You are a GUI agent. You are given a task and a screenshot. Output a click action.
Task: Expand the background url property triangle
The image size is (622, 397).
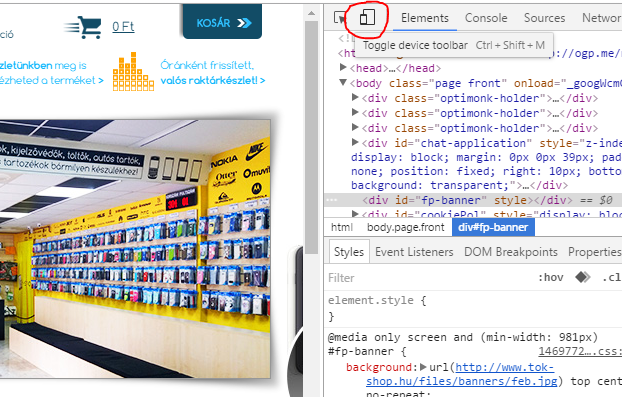pos(423,367)
